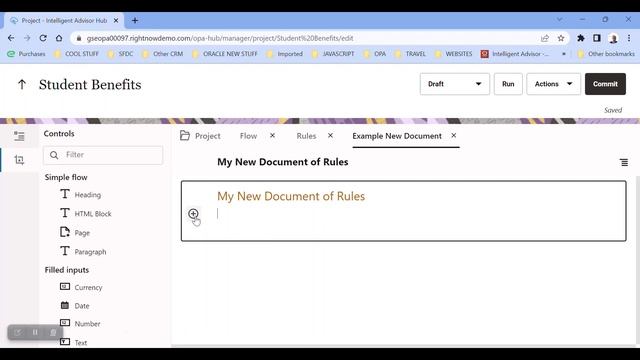Open the Actions dropdown menu
The width and height of the screenshot is (640, 360).
click(553, 84)
